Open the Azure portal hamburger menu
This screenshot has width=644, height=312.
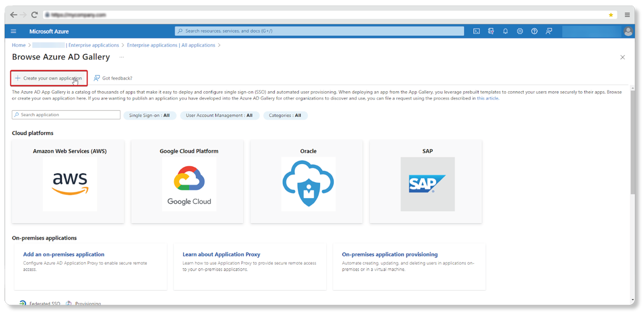(13, 31)
